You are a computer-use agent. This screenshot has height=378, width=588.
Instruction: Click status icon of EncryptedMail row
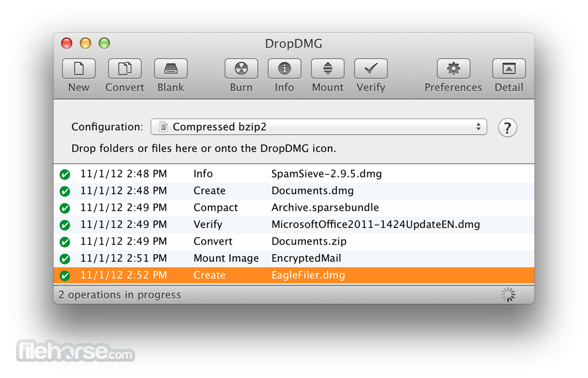[65, 258]
